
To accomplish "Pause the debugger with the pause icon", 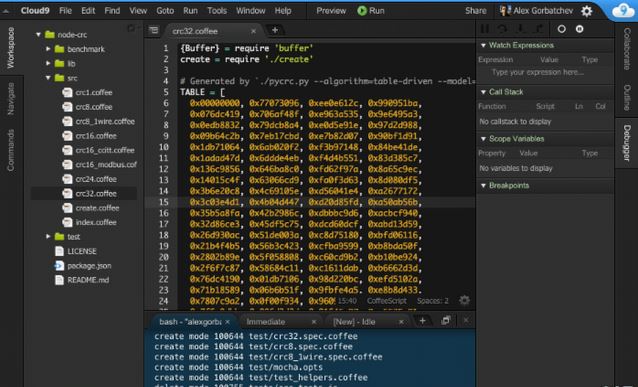I will pos(485,29).
